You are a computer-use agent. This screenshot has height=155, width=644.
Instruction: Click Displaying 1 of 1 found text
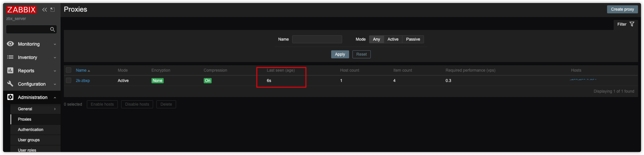point(614,91)
